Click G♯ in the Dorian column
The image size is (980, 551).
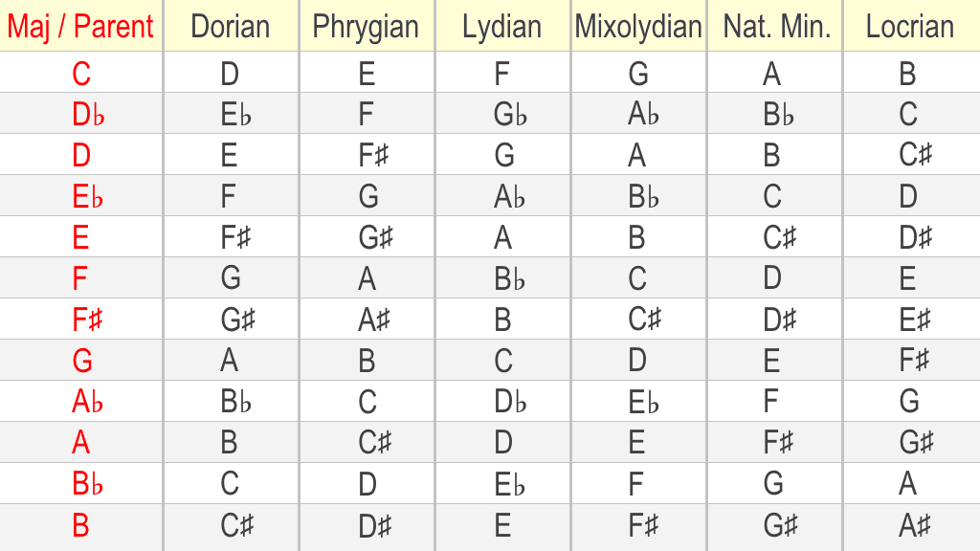[238, 320]
